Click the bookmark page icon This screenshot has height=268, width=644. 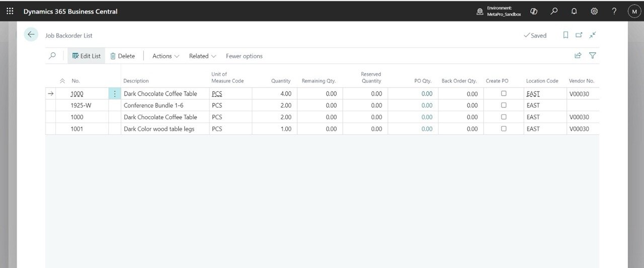point(566,35)
